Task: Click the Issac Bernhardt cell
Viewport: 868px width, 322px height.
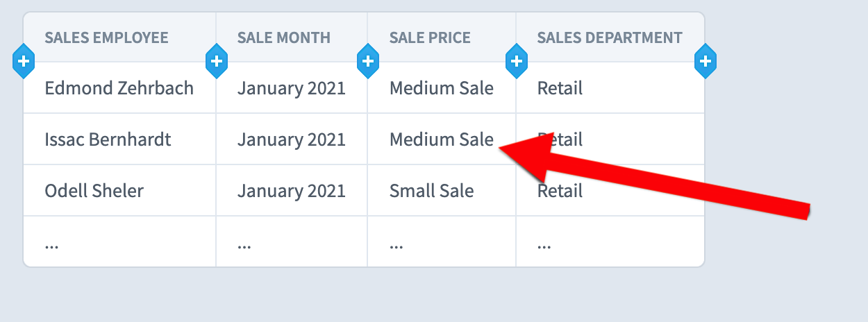Action: (108, 139)
